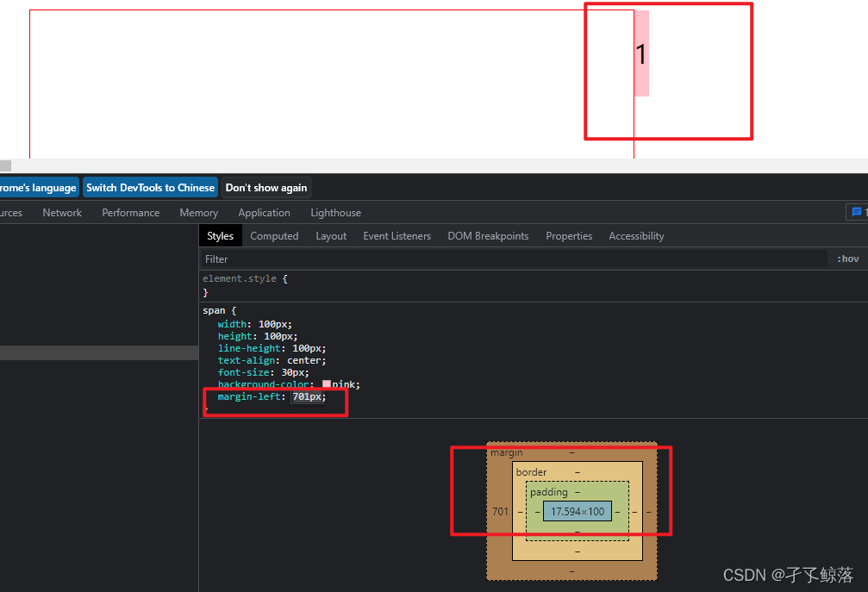Screen dimensions: 868x592
Task: Select the Styles sidebar tab
Action: click(x=221, y=236)
